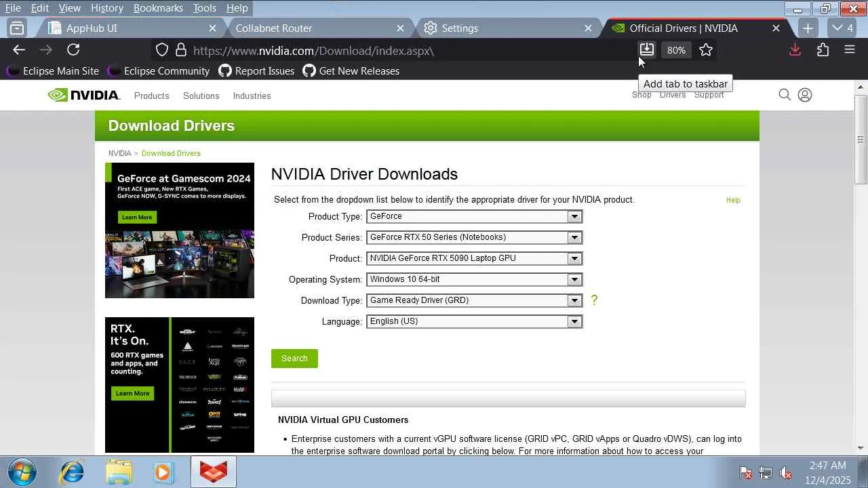868x488 pixels.
Task: Close the Settings tab
Action: pos(588,28)
